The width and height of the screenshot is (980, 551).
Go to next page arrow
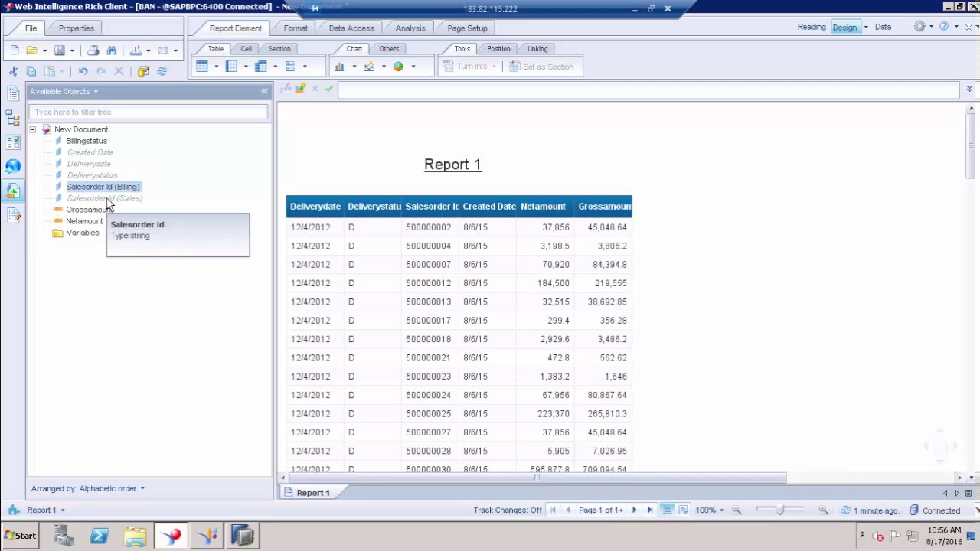[x=634, y=510]
